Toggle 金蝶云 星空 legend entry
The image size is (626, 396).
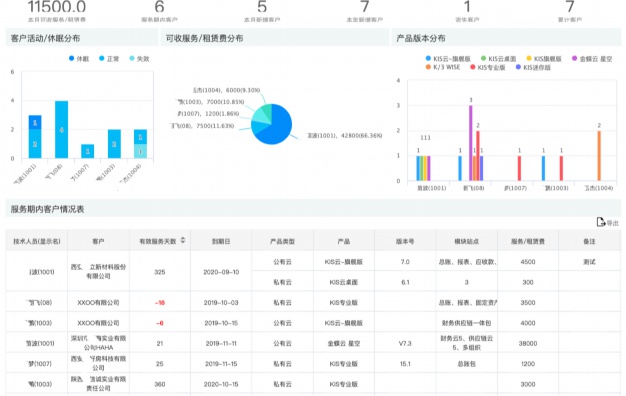(x=592, y=59)
